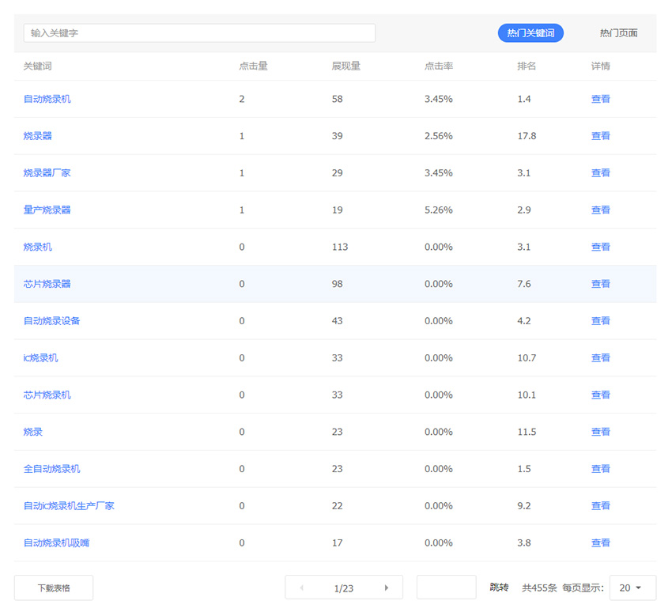This screenshot has height=616, width=672.
Task: Go to the next page arrow
Action: 386,588
